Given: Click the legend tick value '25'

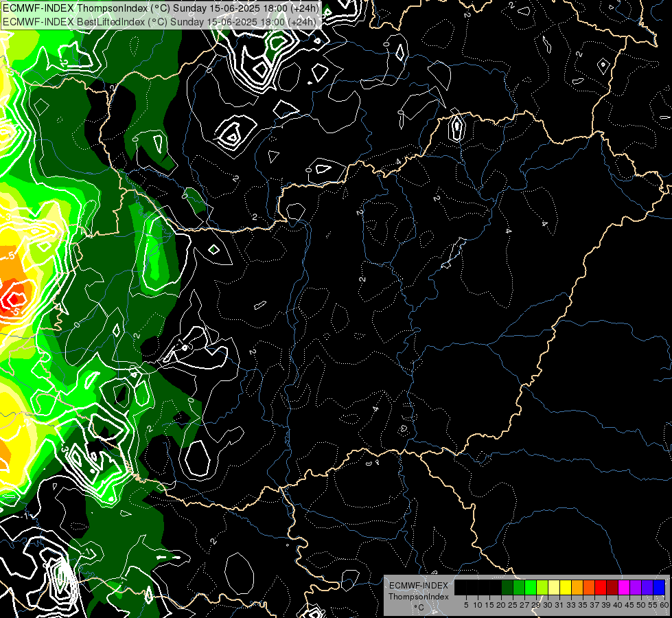Looking at the screenshot, I should (x=513, y=605).
